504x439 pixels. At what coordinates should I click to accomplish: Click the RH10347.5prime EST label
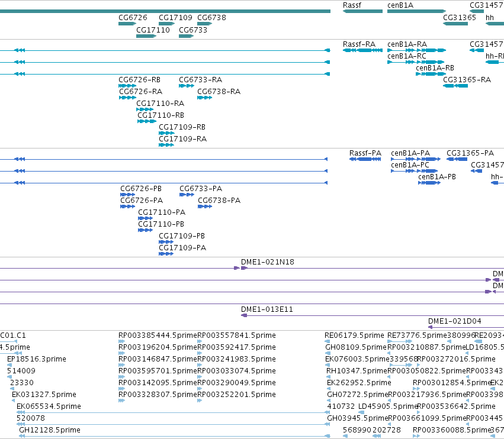click(x=357, y=370)
